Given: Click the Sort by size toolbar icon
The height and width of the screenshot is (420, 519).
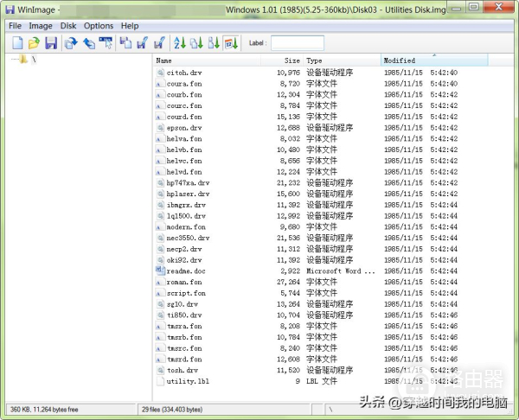Looking at the screenshot, I should click(214, 43).
